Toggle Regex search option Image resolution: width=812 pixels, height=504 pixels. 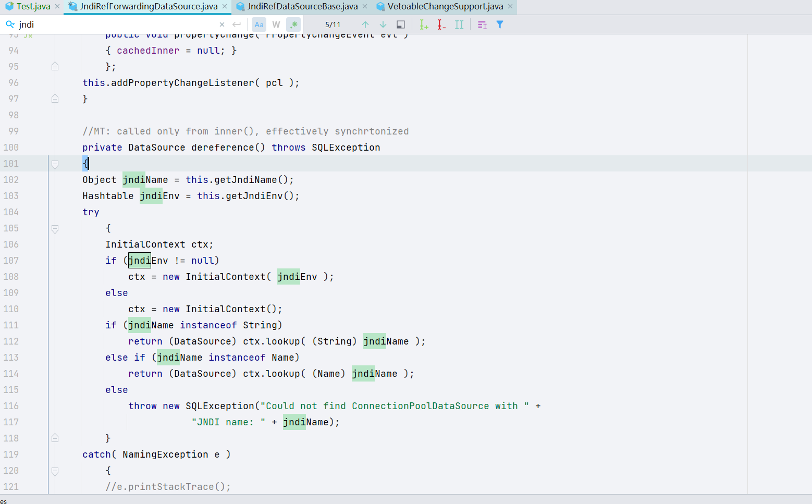(294, 24)
